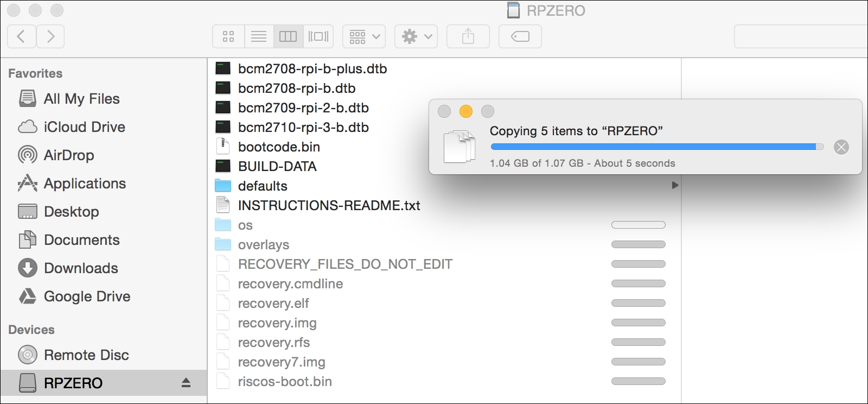Click the Finder search field

(801, 36)
